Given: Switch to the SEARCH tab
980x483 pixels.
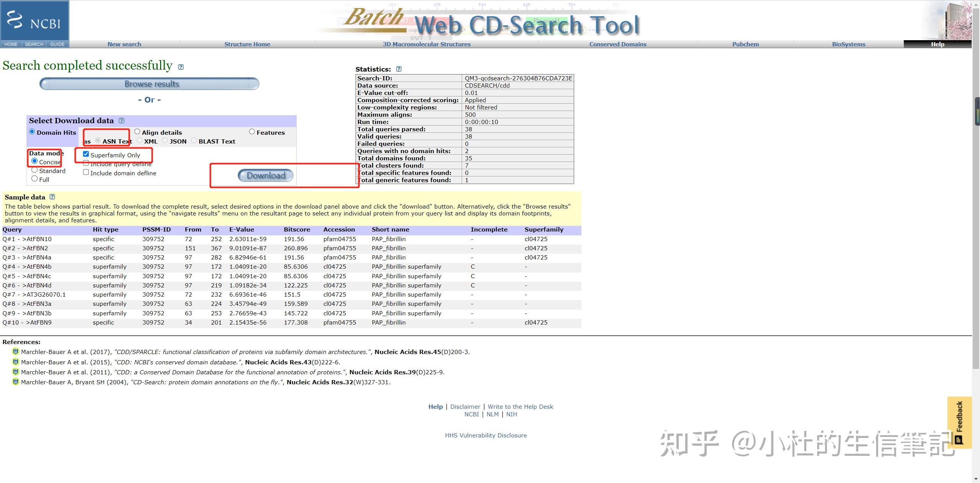Looking at the screenshot, I should point(34,44).
